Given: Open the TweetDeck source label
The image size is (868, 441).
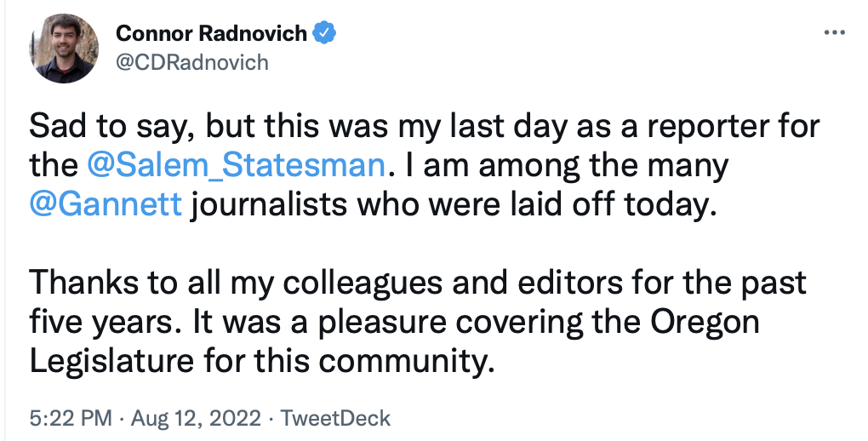Looking at the screenshot, I should (335, 418).
